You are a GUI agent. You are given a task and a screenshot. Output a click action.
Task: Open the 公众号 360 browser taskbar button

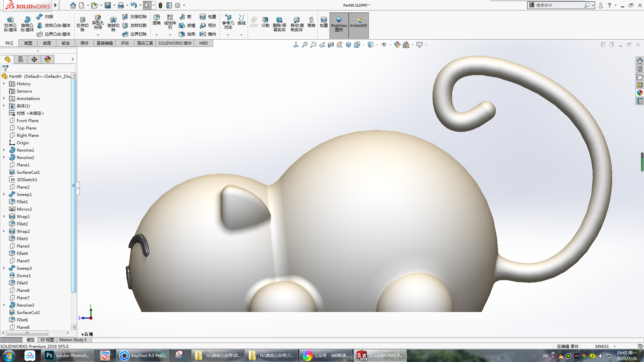coord(326,356)
